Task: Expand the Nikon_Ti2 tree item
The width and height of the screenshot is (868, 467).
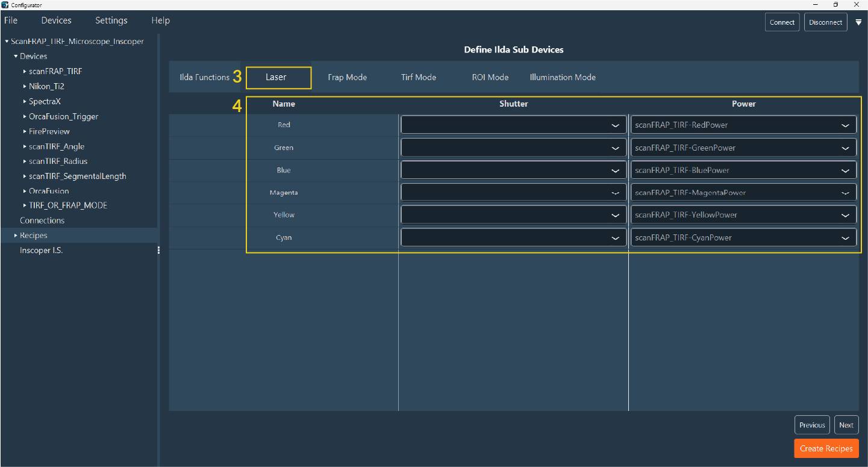Action: click(25, 87)
